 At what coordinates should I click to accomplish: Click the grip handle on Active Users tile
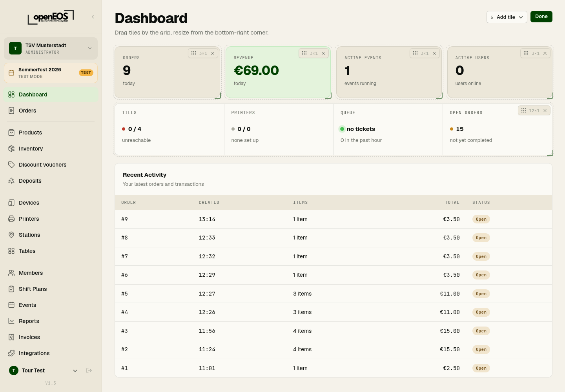pos(526,53)
